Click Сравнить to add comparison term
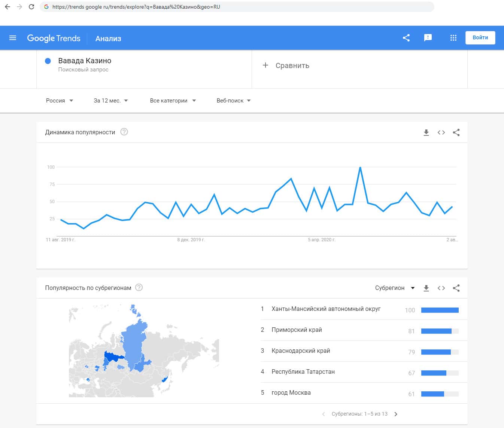 (286, 65)
